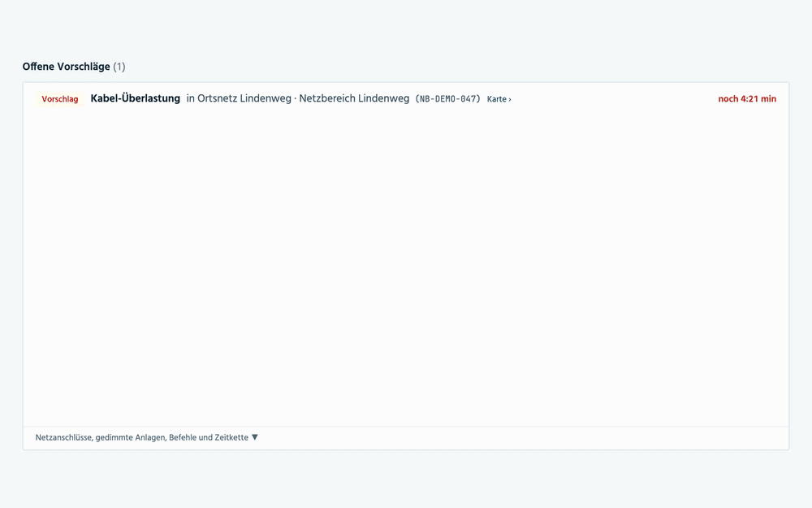Select the Kabel-Überlastung proposal title
The width and height of the screenshot is (812, 508).
pos(135,98)
